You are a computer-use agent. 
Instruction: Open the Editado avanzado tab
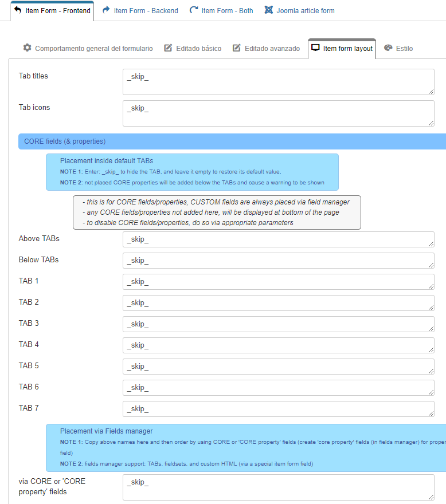272,49
